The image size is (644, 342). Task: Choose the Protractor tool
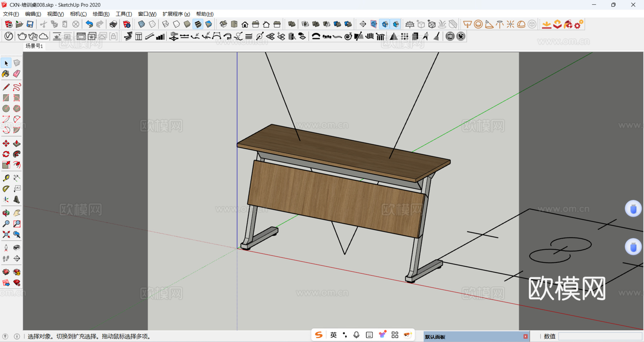[x=6, y=189]
